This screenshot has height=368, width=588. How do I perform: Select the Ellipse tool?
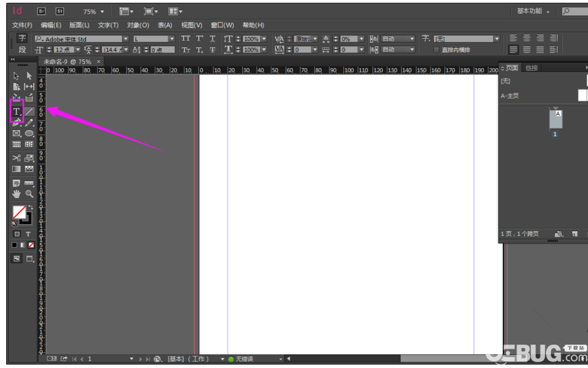(30, 133)
